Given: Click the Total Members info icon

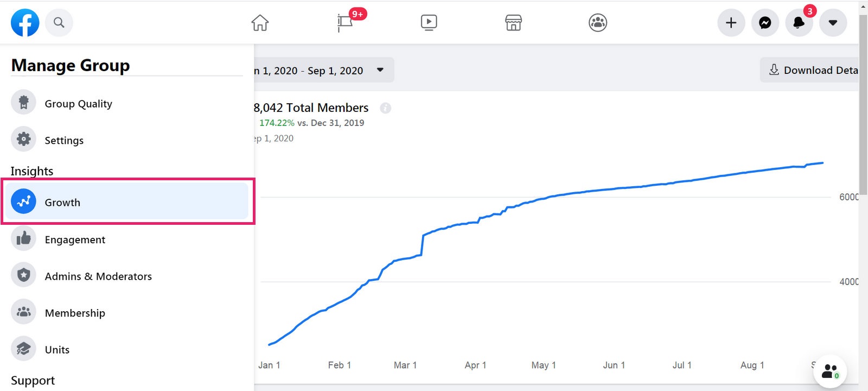Looking at the screenshot, I should point(385,108).
